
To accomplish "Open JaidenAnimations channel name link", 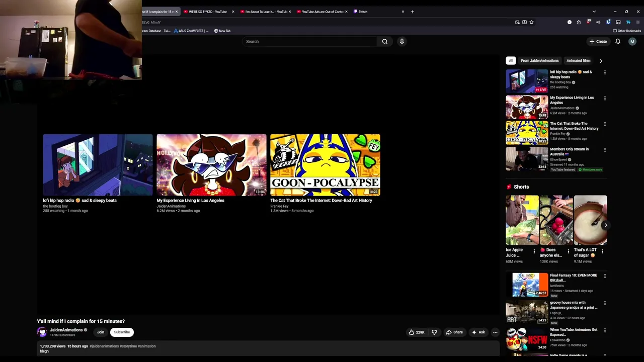I will tap(66, 330).
